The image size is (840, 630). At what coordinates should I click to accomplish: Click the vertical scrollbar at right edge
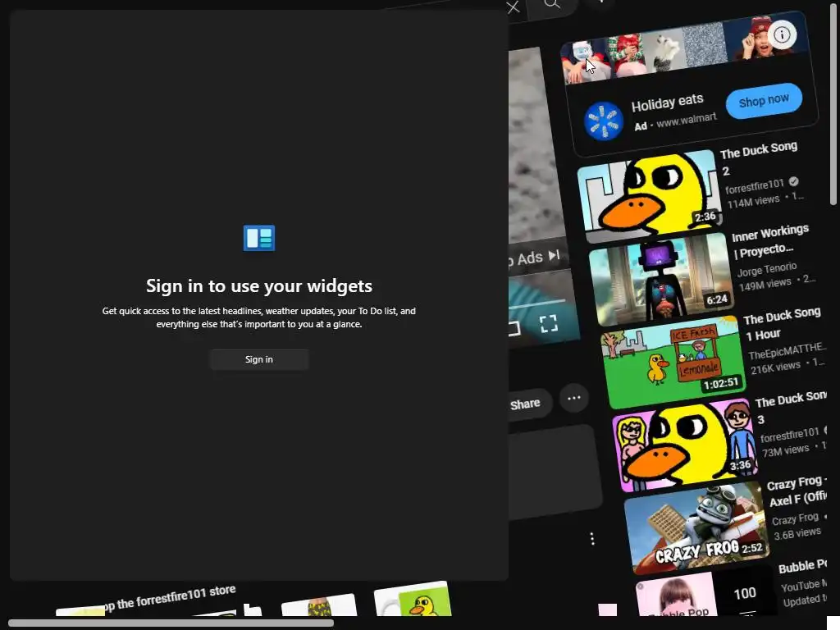[x=833, y=104]
